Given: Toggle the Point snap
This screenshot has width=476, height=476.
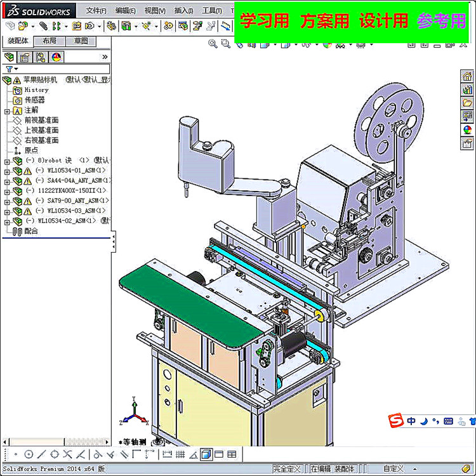Looking at the screenshot, I should point(16,454).
